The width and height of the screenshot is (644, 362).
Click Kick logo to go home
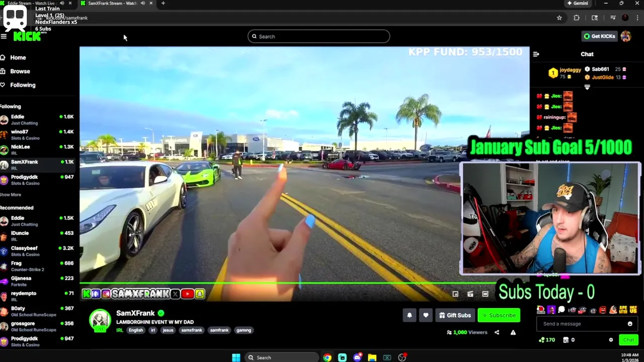tap(27, 36)
